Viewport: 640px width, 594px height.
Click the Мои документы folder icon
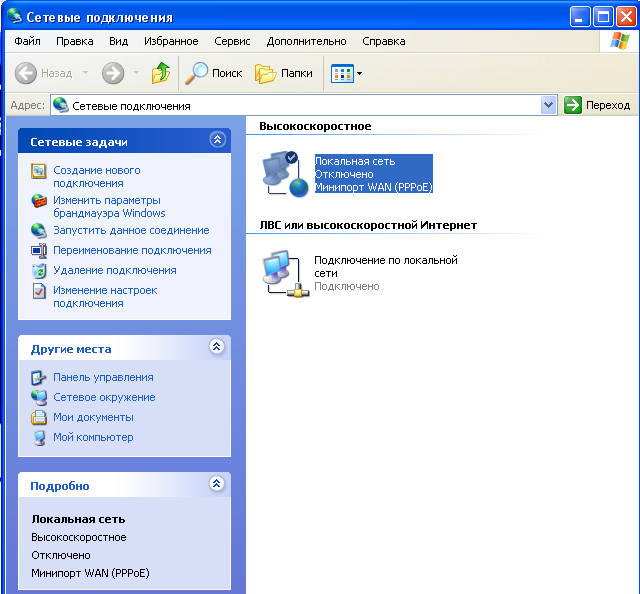[x=39, y=417]
